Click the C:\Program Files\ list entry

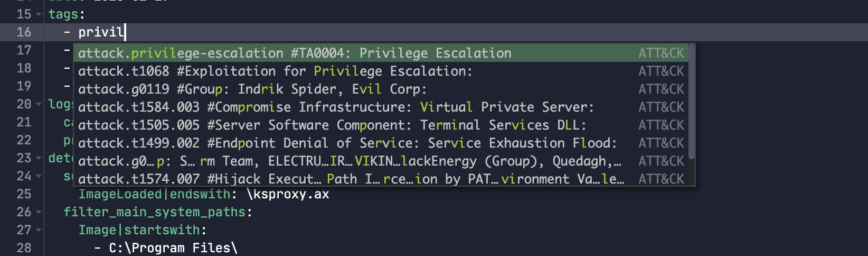173,248
